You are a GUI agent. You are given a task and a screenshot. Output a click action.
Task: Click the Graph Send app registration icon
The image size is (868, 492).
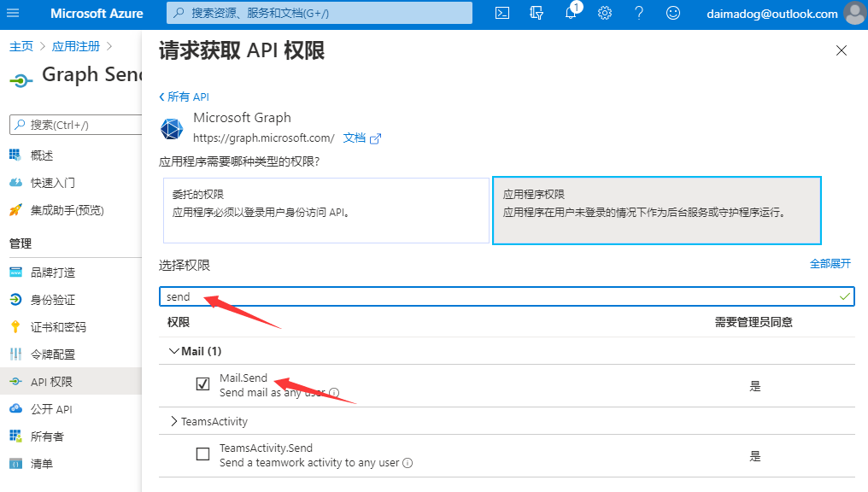21,81
